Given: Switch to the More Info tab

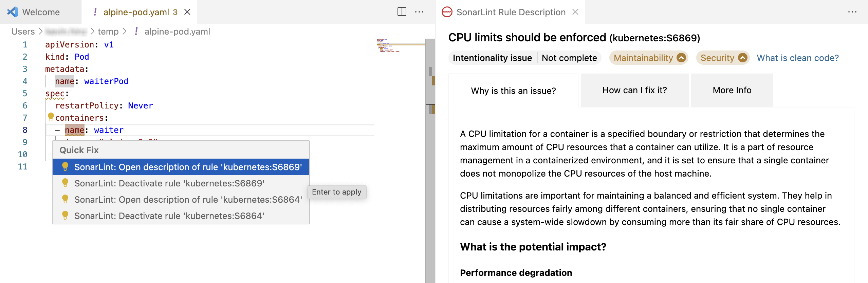Looking at the screenshot, I should (732, 90).
